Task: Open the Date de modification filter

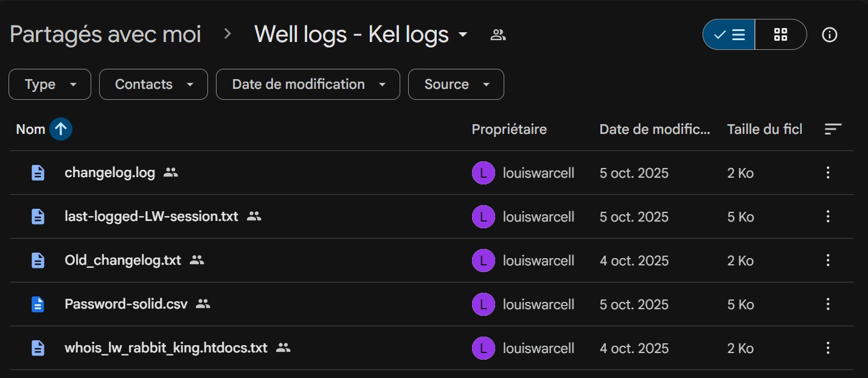Action: [x=308, y=85]
